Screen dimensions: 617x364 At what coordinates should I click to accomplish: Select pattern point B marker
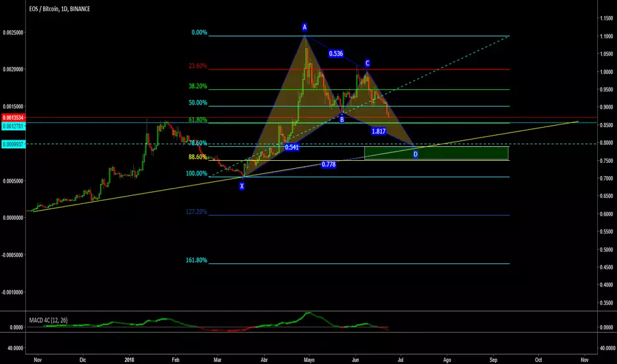point(342,120)
